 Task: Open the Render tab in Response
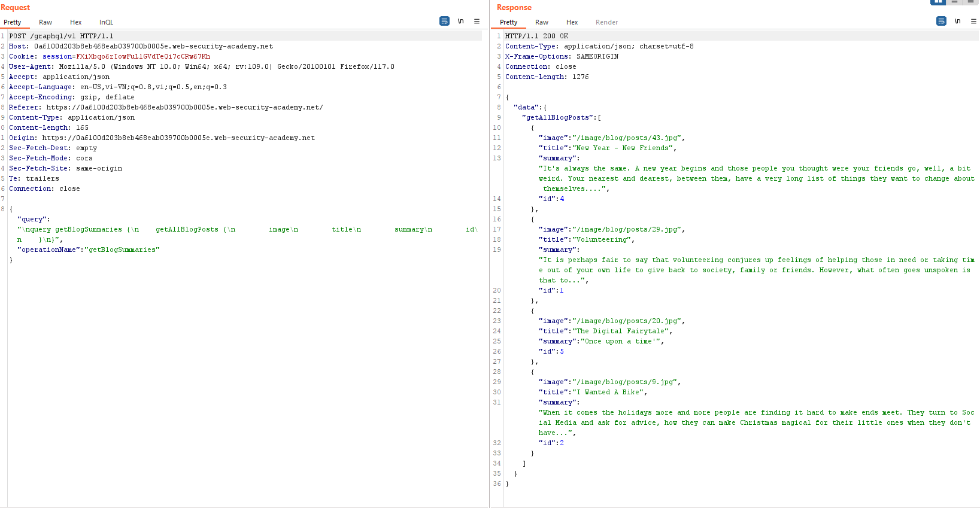[606, 22]
